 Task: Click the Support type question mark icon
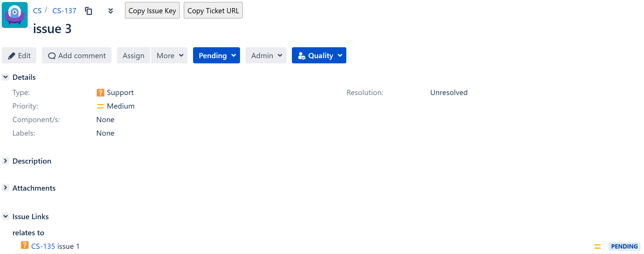pyautogui.click(x=100, y=93)
